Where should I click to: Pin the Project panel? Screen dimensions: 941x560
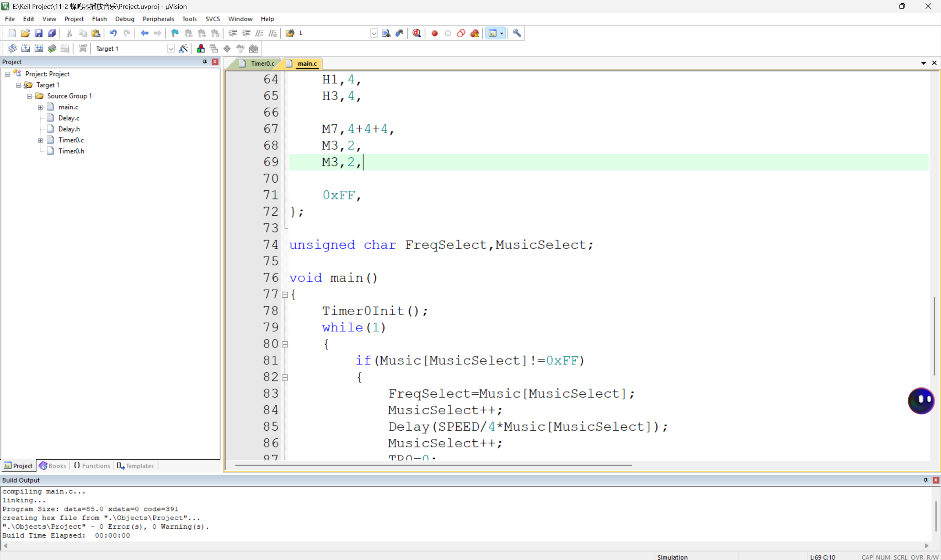(205, 61)
